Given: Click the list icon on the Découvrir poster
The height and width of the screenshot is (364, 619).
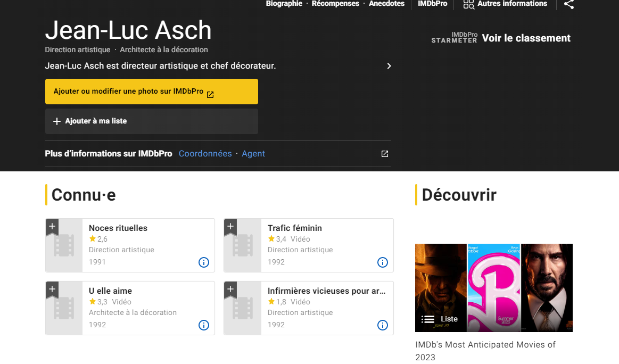Looking at the screenshot, I should pyautogui.click(x=427, y=319).
